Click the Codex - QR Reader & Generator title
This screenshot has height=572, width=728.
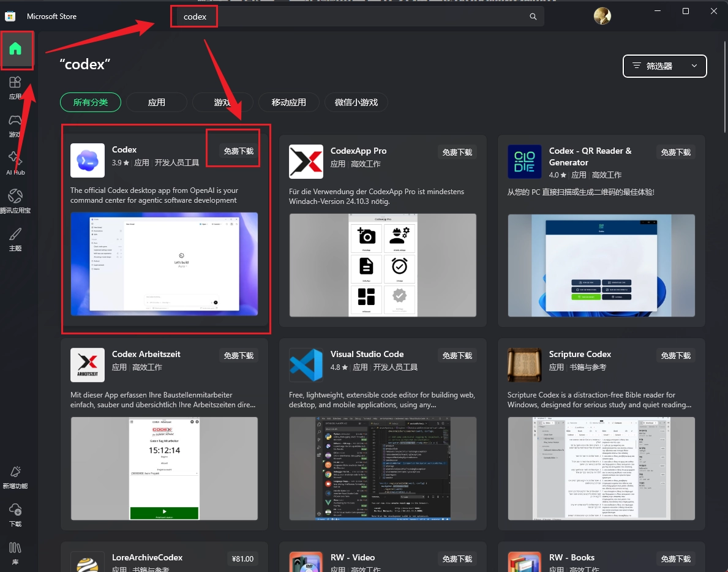click(x=590, y=156)
